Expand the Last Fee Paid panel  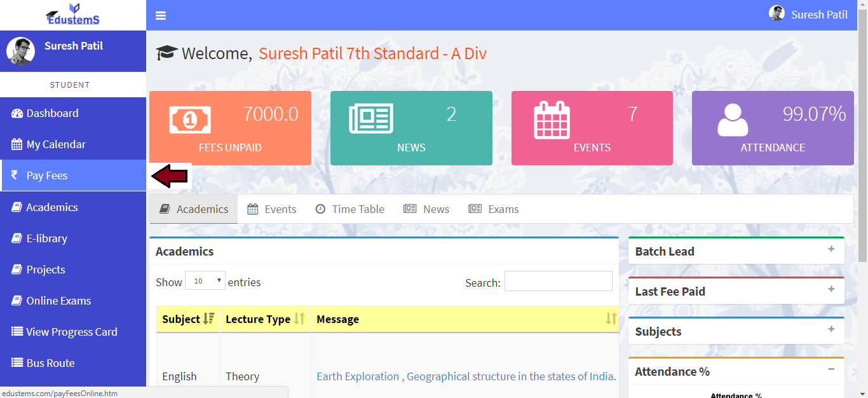tap(831, 289)
